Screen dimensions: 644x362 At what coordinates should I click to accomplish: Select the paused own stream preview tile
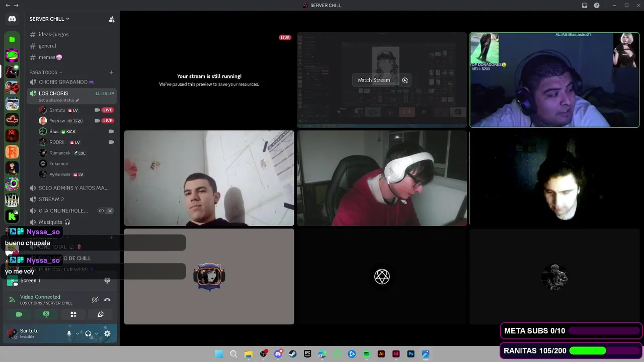pos(209,80)
